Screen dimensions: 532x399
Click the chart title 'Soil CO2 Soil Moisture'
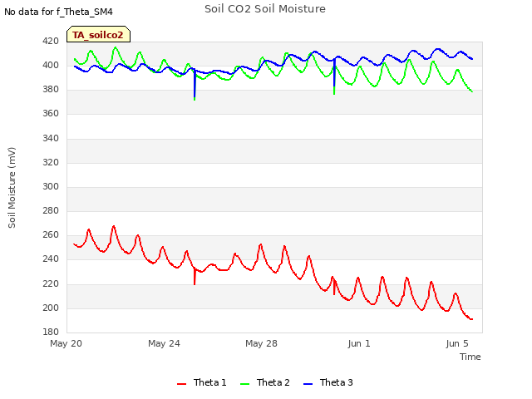[x=265, y=9]
